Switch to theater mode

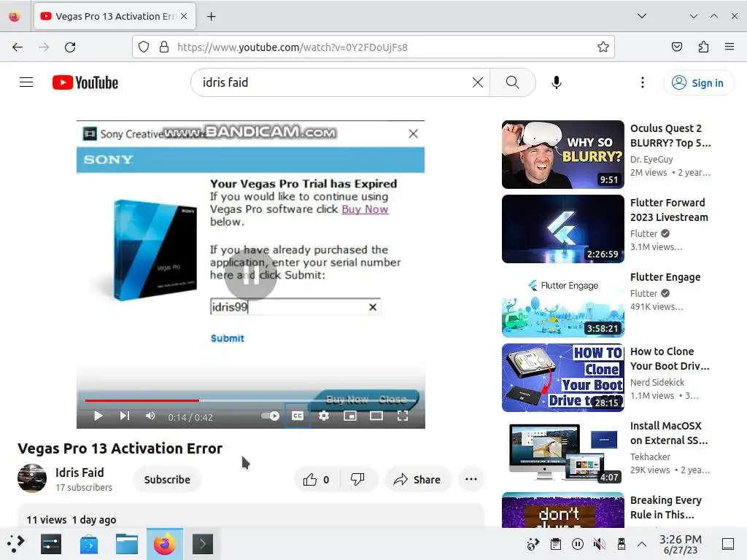coord(376,416)
